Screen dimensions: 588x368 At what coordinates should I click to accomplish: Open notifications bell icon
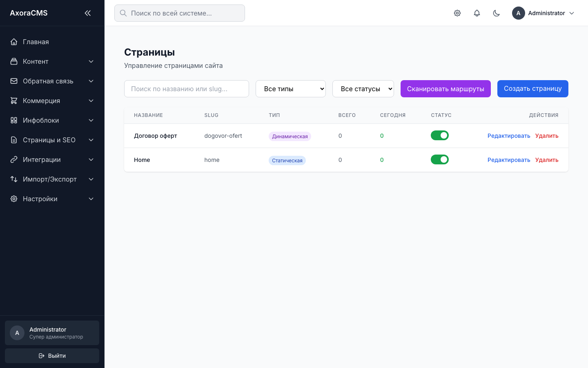point(477,13)
